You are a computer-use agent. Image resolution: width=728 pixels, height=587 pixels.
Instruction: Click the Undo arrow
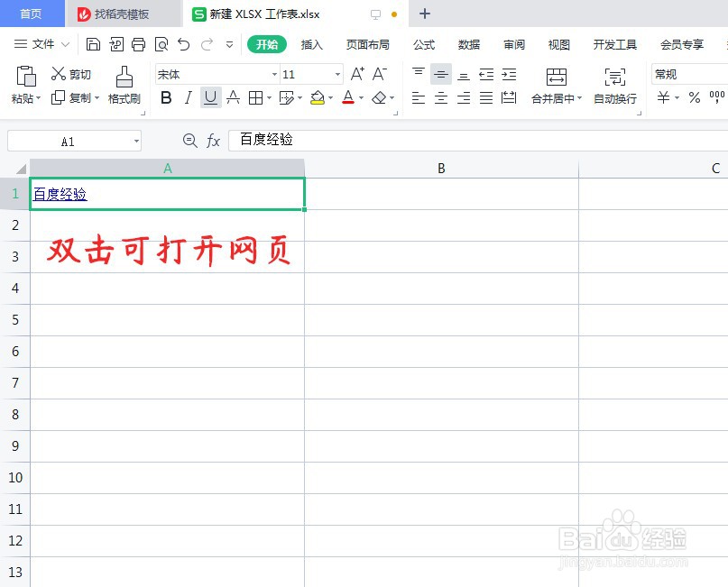pos(184,44)
